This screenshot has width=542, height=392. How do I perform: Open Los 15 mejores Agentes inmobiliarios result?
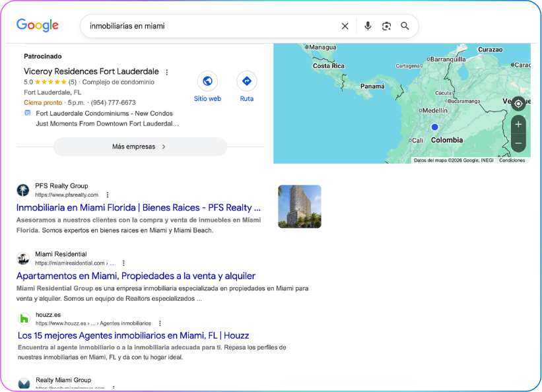(133, 335)
